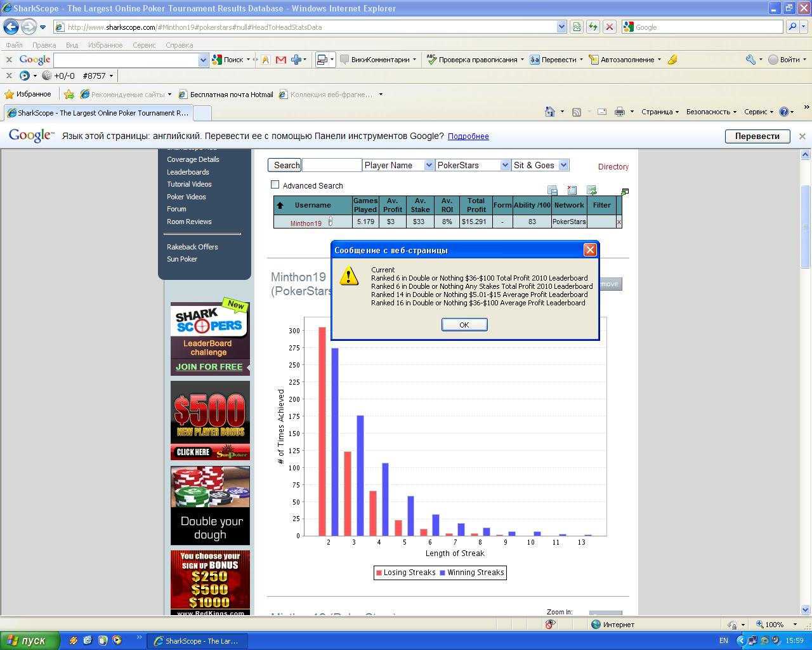Open the Избранное menu in menu bar
This screenshot has width=812, height=650.
pyautogui.click(x=105, y=45)
